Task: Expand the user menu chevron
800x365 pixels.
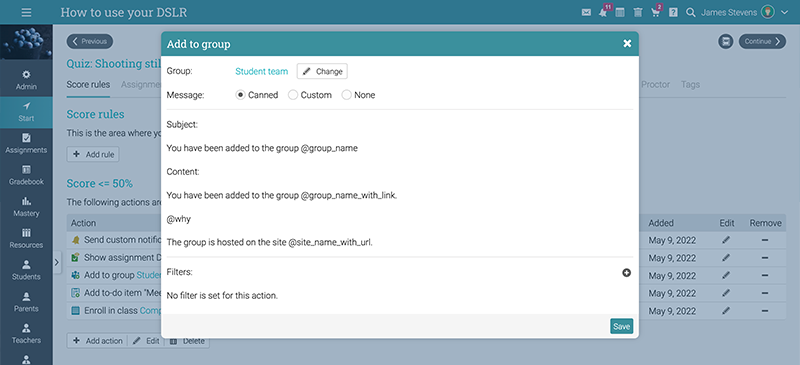Action: (x=785, y=13)
